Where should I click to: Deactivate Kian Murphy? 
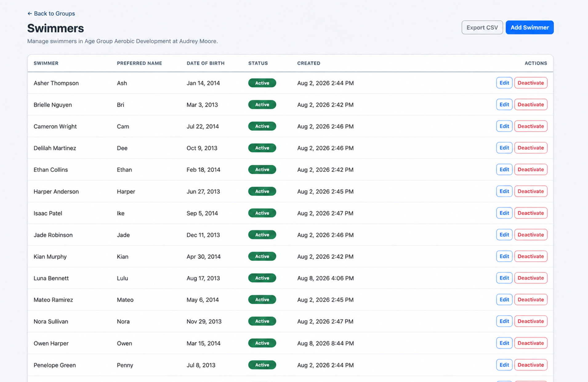[x=531, y=256]
